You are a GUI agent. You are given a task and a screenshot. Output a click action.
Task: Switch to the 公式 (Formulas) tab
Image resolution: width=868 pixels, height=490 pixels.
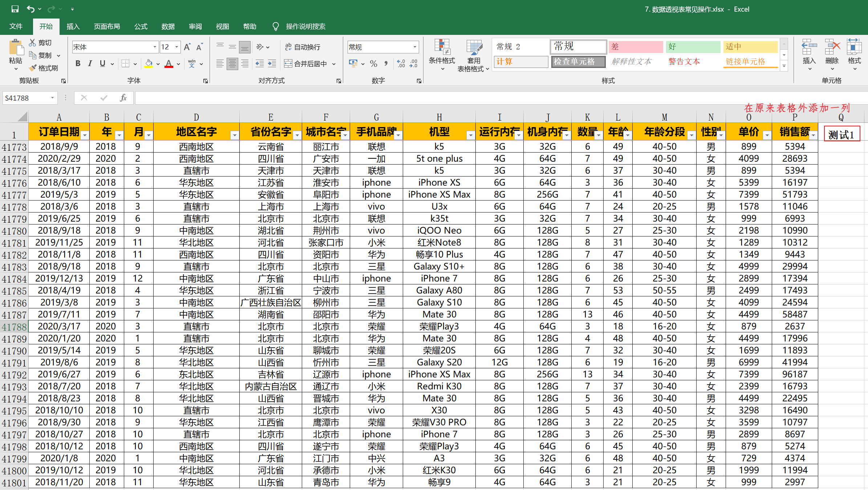click(141, 26)
